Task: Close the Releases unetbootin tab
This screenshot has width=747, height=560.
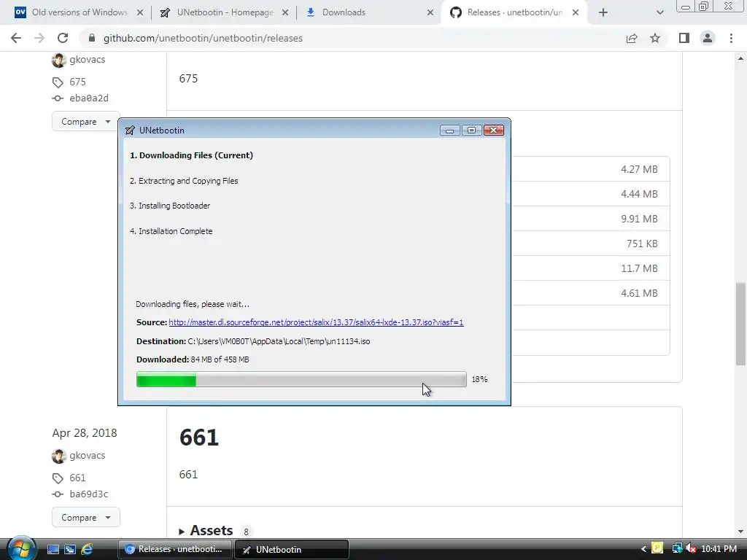Action: [x=576, y=12]
